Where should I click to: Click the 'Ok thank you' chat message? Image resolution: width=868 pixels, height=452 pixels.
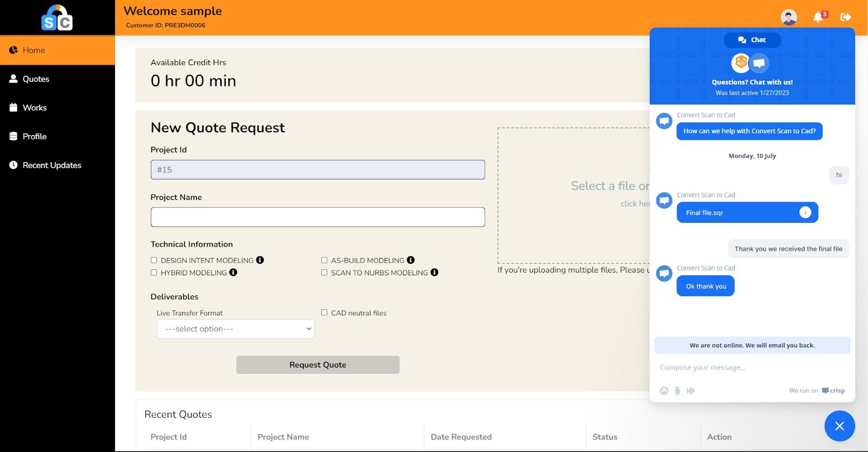(705, 286)
